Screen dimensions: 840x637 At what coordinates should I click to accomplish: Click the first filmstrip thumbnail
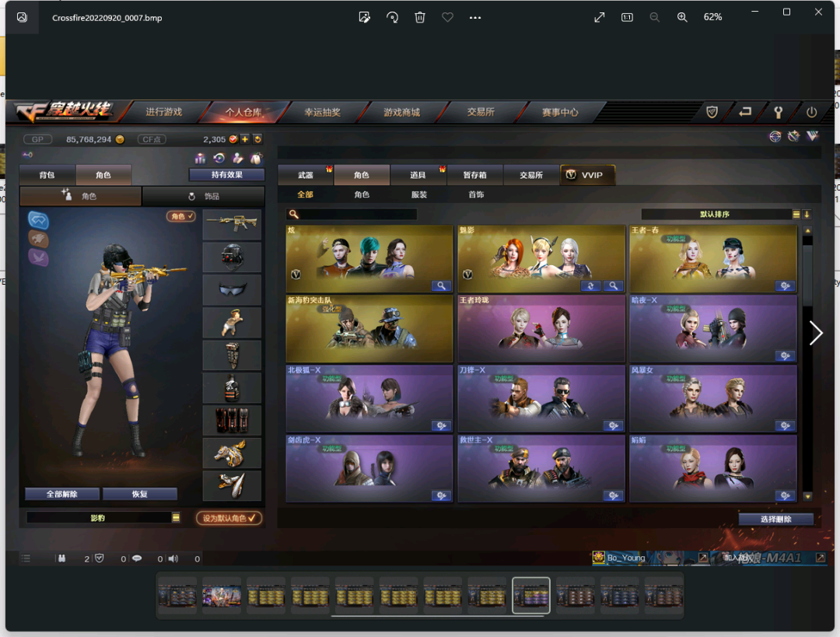(x=177, y=595)
